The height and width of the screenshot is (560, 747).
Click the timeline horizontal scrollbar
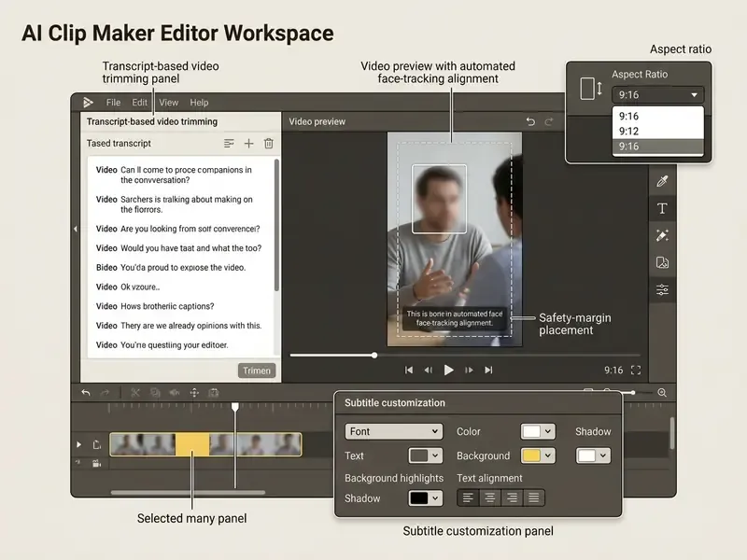pos(188,493)
